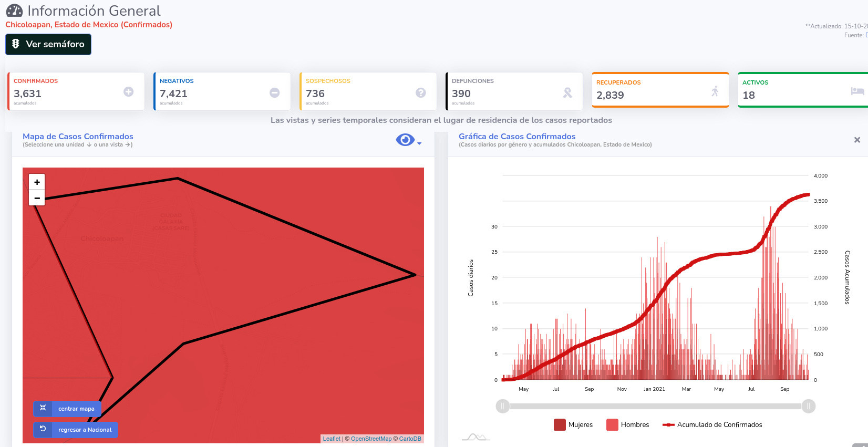
Task: Click the walking person icon on Recuperados card
Action: [x=715, y=91]
